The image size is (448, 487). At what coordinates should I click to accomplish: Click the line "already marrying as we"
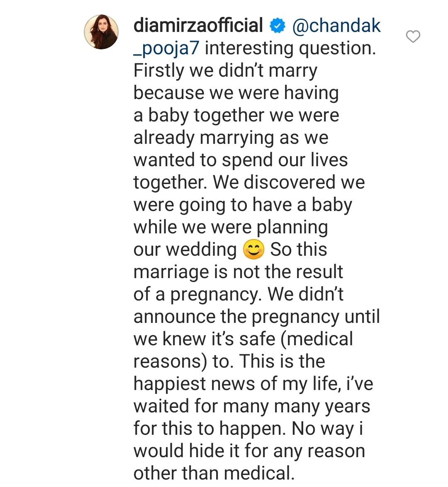click(x=231, y=138)
